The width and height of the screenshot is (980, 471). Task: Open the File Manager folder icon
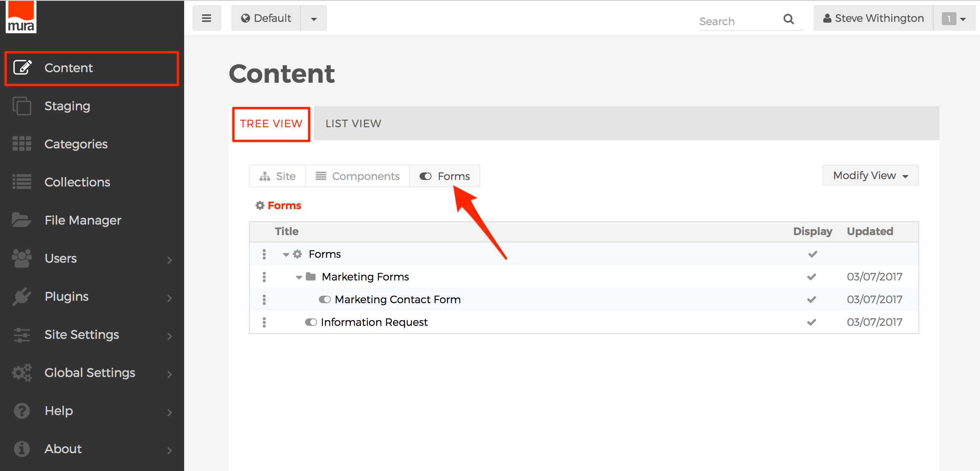[x=21, y=220]
